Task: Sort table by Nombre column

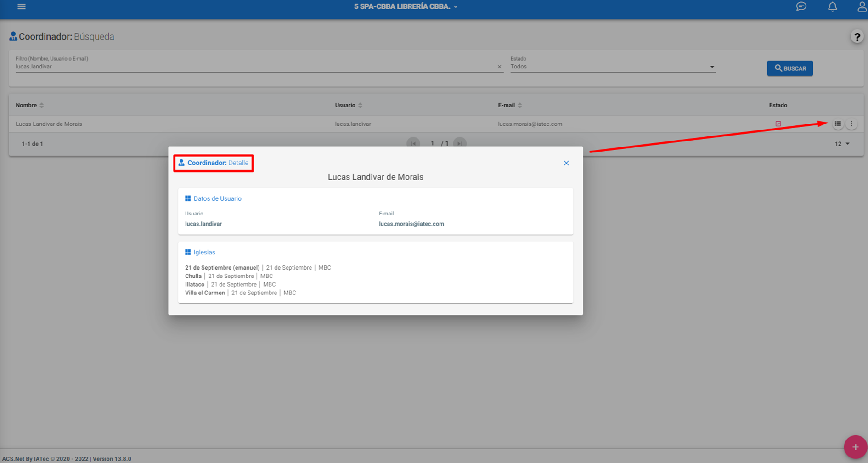Action: point(29,105)
